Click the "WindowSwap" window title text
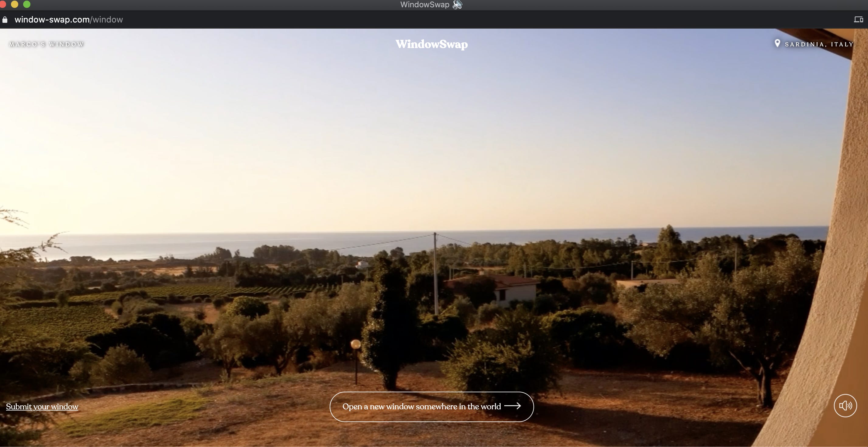 [x=425, y=5]
